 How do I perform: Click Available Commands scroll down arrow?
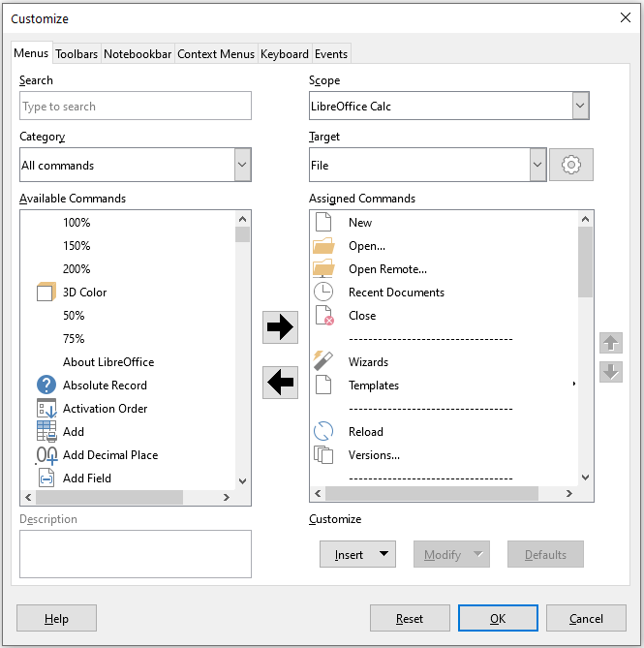[x=242, y=481]
